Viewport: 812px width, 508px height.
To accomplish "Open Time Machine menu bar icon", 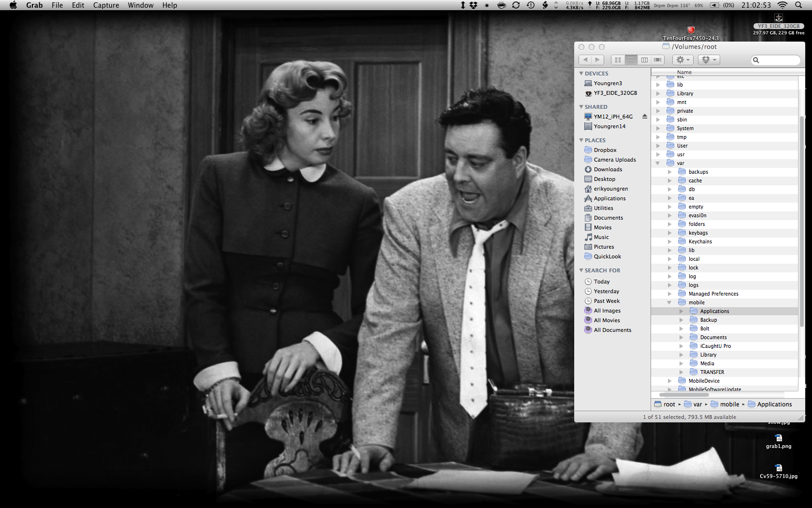I will click(530, 5).
